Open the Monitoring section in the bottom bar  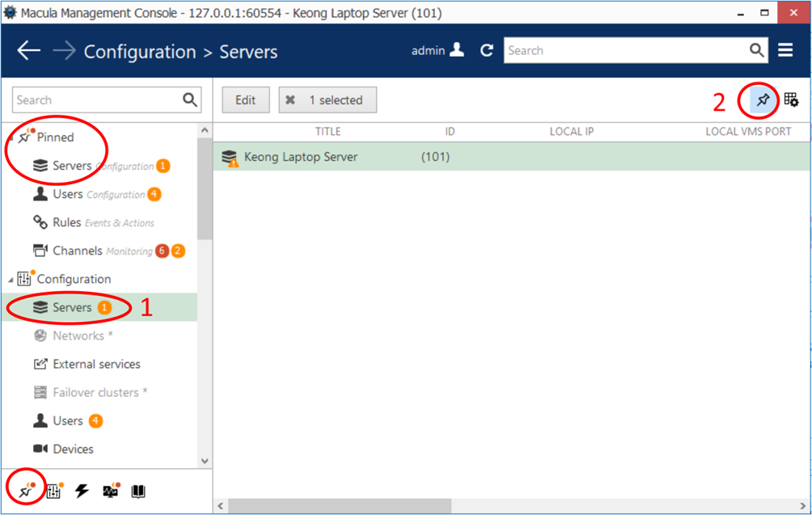tap(110, 491)
